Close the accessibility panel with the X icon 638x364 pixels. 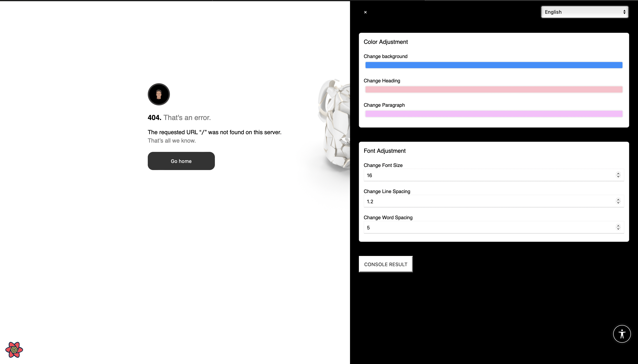pos(365,12)
